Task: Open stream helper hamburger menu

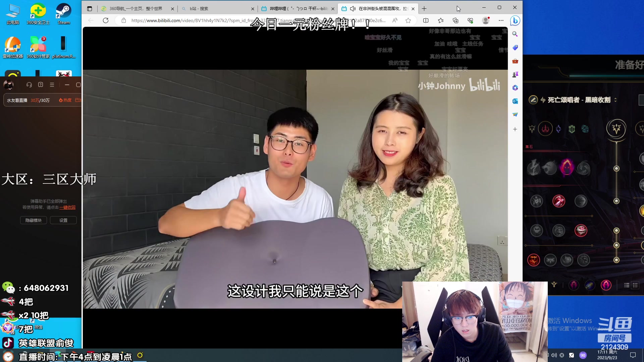Action: 52,85
